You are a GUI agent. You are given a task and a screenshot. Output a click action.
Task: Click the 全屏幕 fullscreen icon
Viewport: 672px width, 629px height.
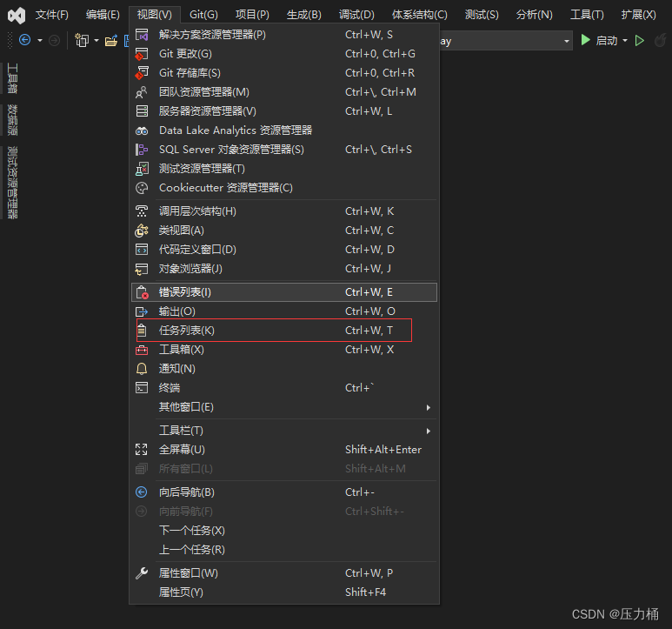[142, 449]
